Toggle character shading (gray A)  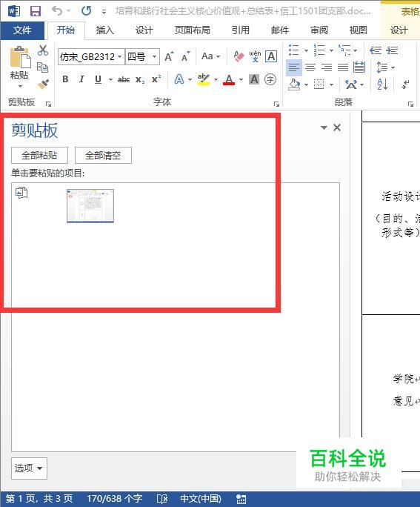(x=254, y=79)
